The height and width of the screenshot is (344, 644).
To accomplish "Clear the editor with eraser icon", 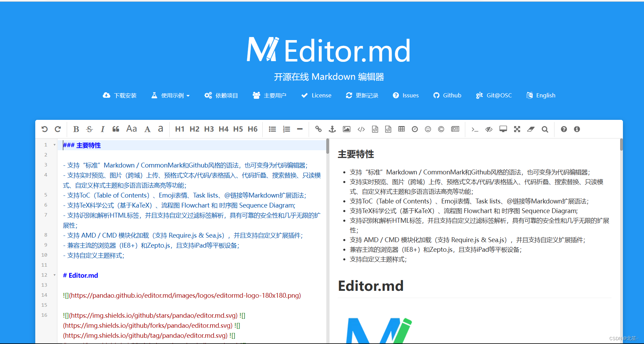I will [x=531, y=129].
